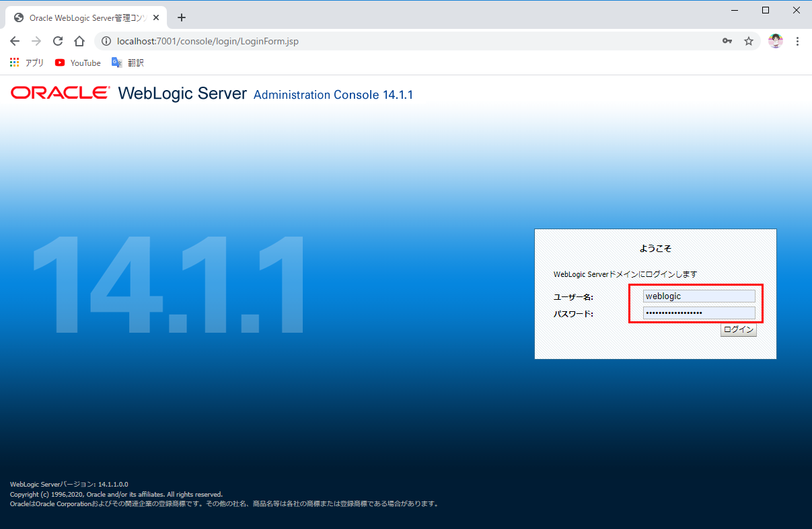This screenshot has width=812, height=529.
Task: Open a new browser tab
Action: pyautogui.click(x=181, y=17)
